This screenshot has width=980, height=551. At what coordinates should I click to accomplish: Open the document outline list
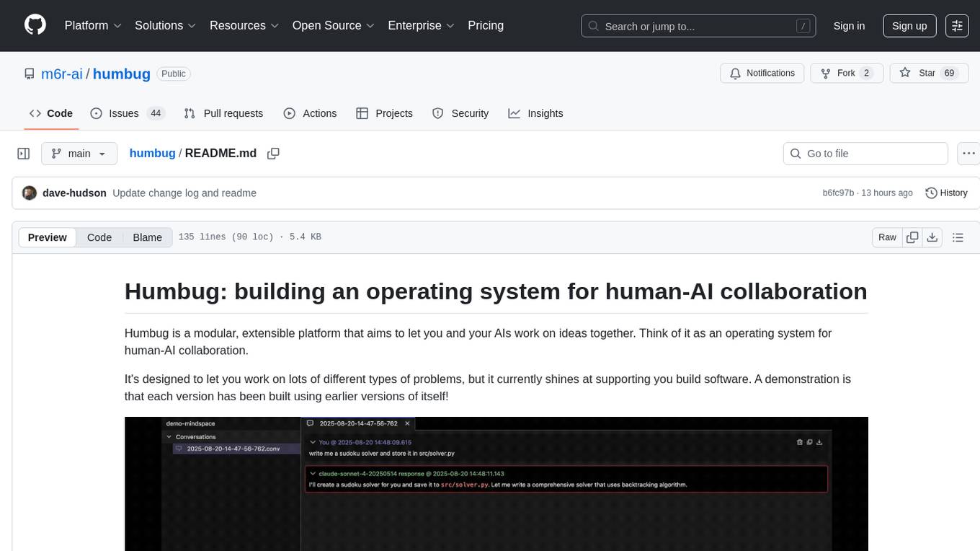(x=958, y=237)
